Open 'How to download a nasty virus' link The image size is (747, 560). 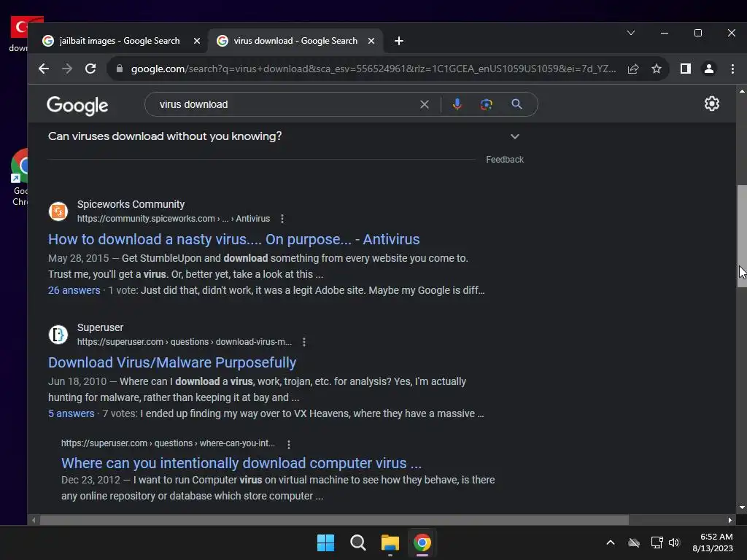click(234, 239)
